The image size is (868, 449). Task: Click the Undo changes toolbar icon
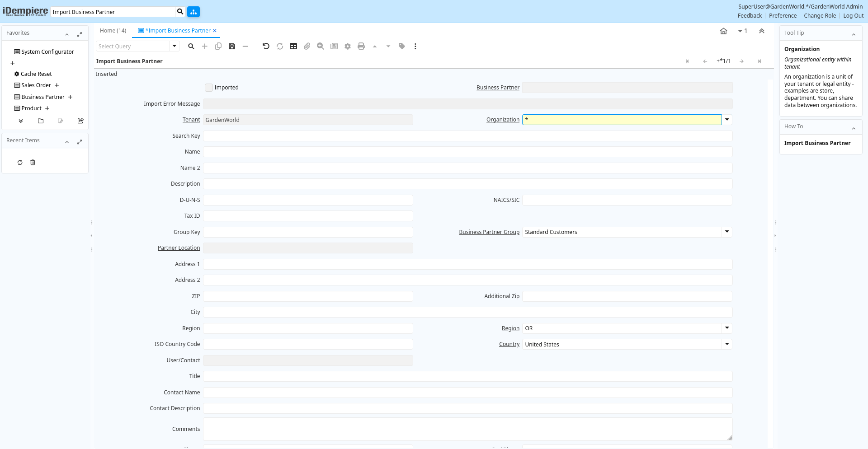click(x=266, y=46)
